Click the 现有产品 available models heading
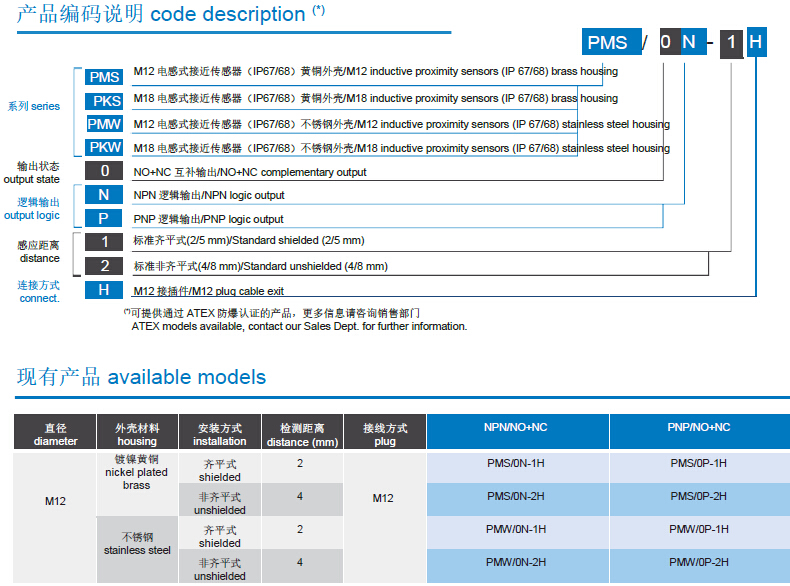The image size is (790, 586). click(x=141, y=377)
